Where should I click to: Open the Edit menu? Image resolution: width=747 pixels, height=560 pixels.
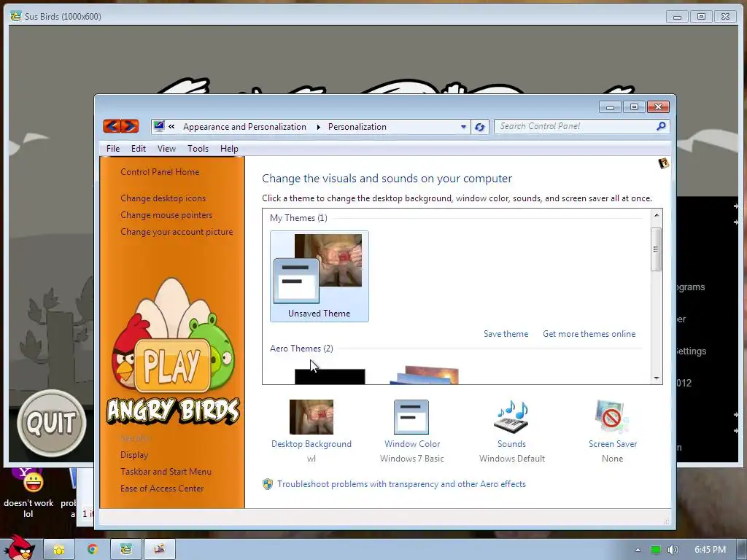[139, 149]
